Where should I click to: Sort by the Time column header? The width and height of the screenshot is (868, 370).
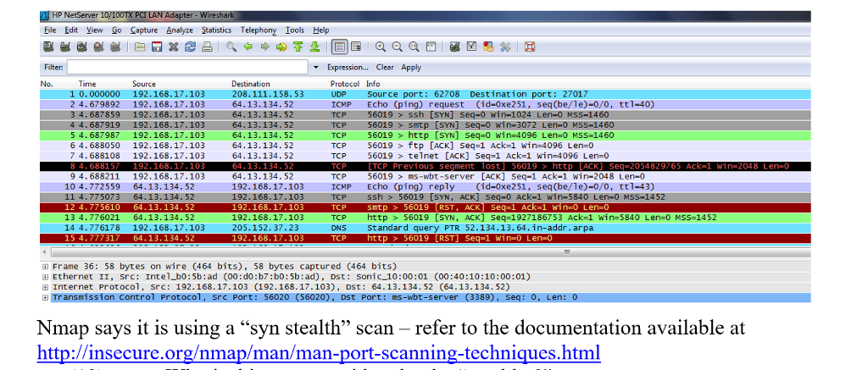point(87,84)
